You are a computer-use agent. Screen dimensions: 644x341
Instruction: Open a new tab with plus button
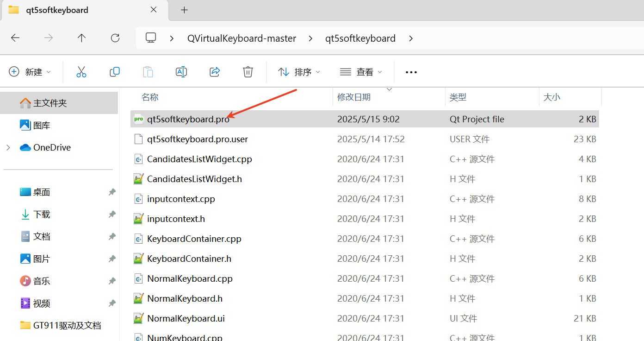point(184,10)
